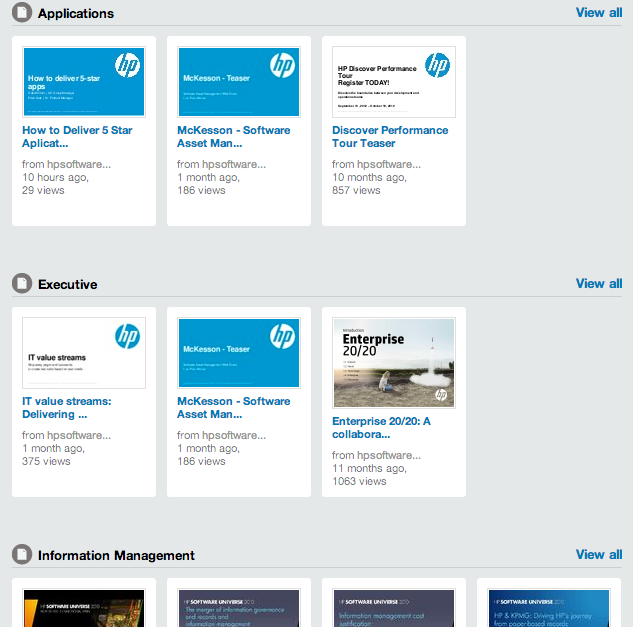Click '10 months ago,' text
The width and height of the screenshot is (633, 627).
pyautogui.click(x=369, y=177)
